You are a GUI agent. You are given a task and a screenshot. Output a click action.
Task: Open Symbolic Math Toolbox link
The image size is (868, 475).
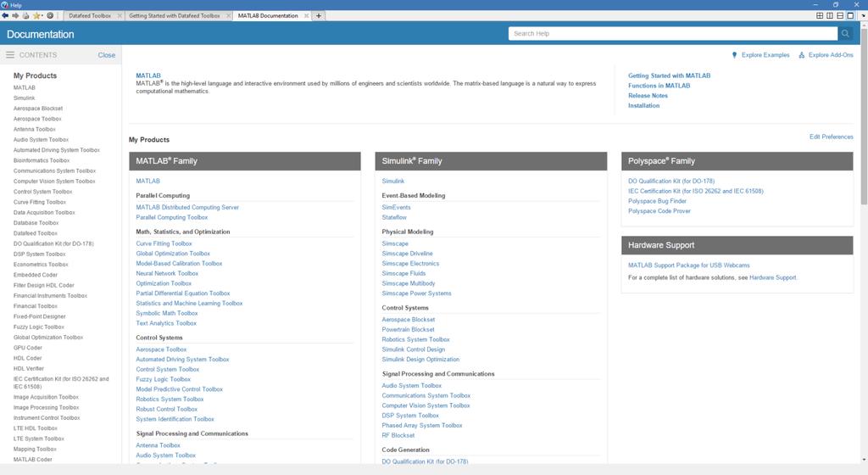click(167, 313)
